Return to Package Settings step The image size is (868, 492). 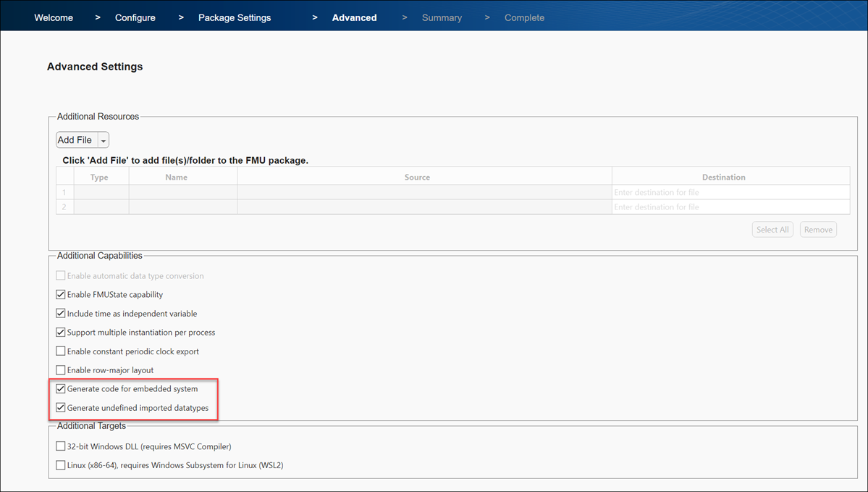coord(234,17)
